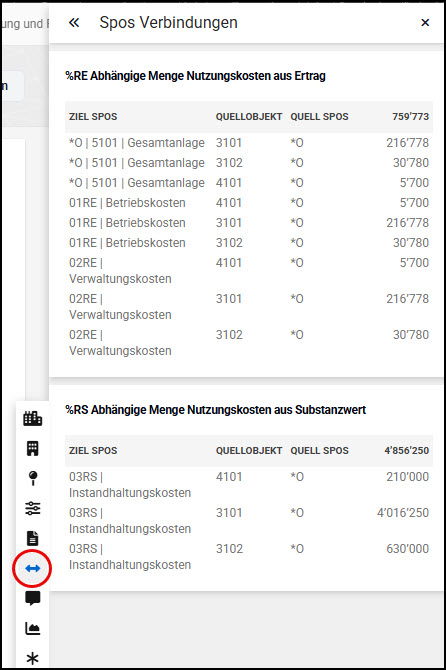The width and height of the screenshot is (446, 670).
Task: Open the sliders settings icon in sidebar
Action: pos(32,508)
